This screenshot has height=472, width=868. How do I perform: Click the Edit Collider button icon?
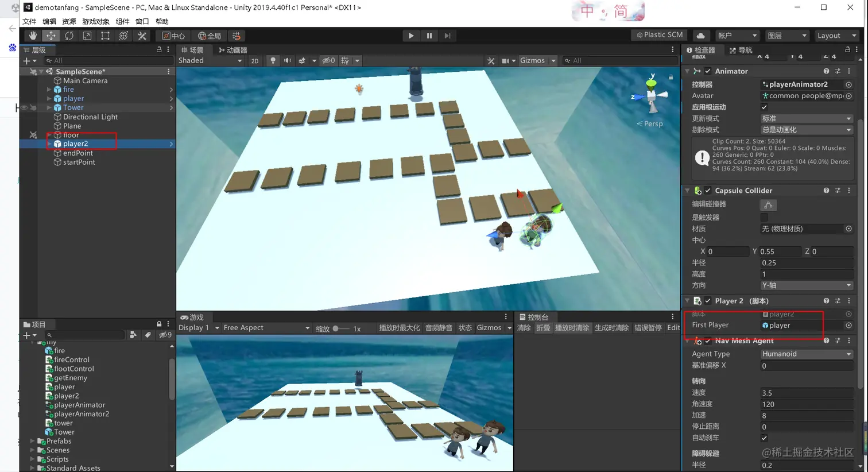[768, 205]
